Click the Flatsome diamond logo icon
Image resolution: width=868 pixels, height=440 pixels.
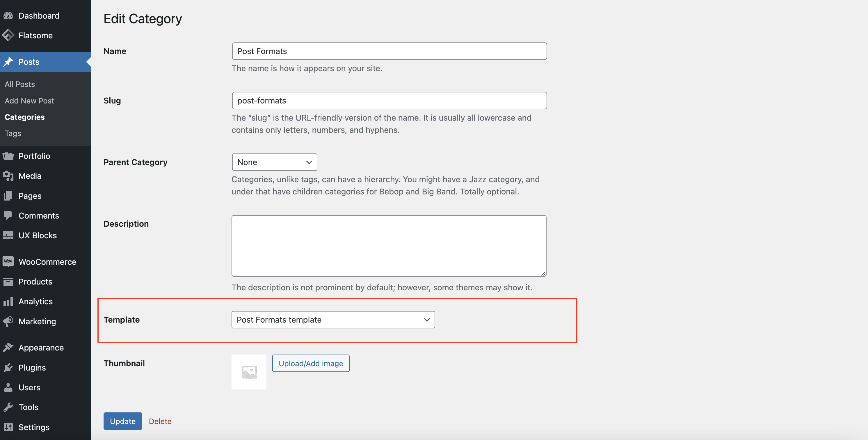(8, 35)
